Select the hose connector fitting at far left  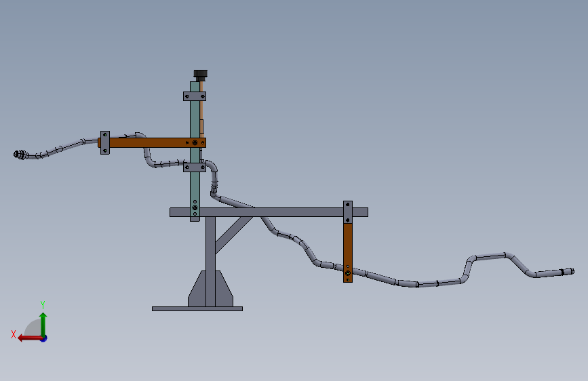click(x=20, y=154)
